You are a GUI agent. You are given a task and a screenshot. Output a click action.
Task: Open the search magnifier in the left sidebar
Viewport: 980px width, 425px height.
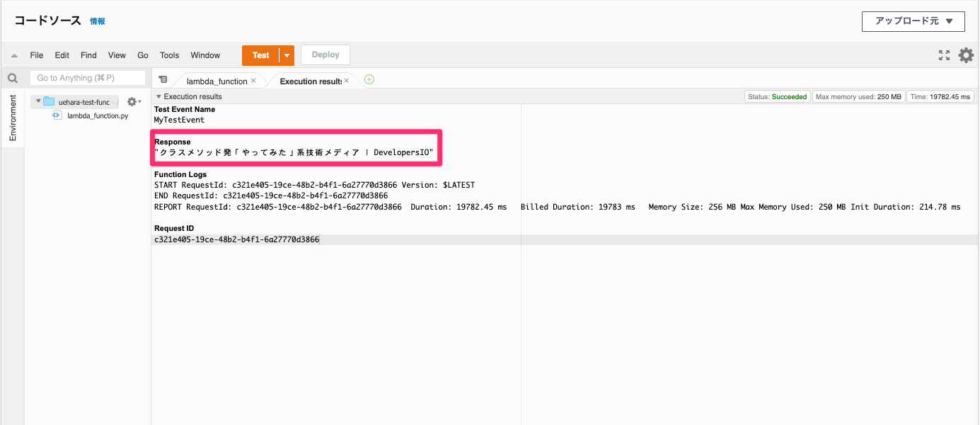[x=11, y=78]
